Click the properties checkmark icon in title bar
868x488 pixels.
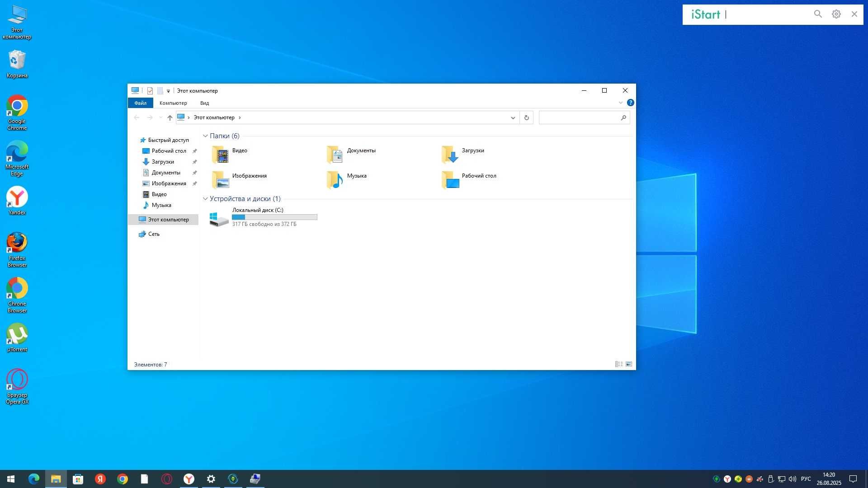click(150, 91)
